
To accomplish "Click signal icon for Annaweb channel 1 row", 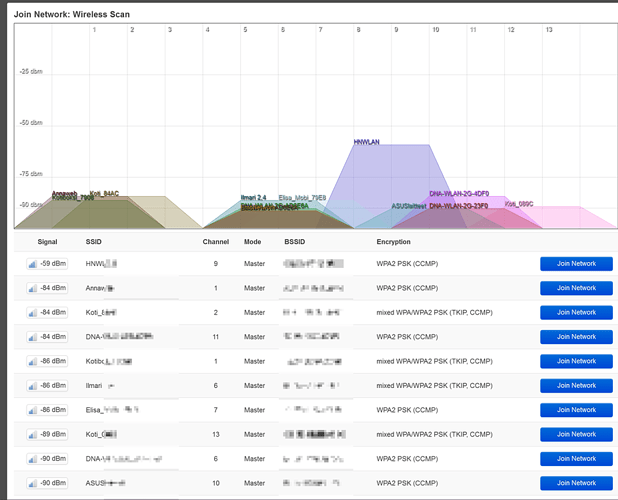I will click(x=33, y=288).
